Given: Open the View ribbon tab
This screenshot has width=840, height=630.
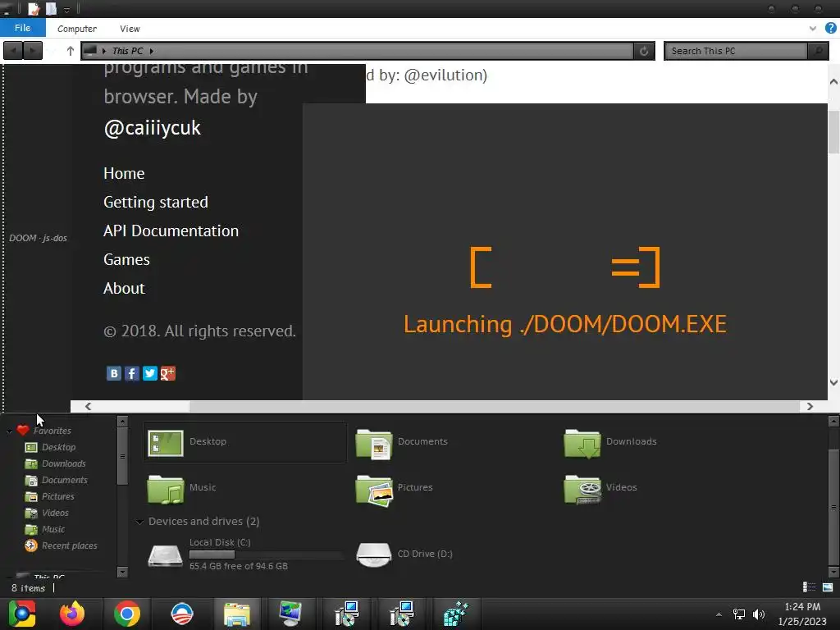Looking at the screenshot, I should (x=130, y=29).
